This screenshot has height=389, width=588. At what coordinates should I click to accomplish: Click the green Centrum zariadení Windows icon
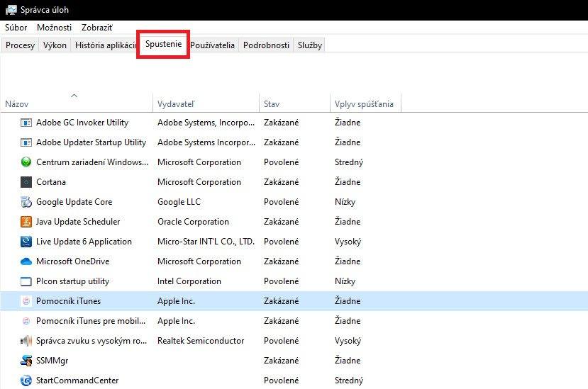pyautogui.click(x=26, y=162)
